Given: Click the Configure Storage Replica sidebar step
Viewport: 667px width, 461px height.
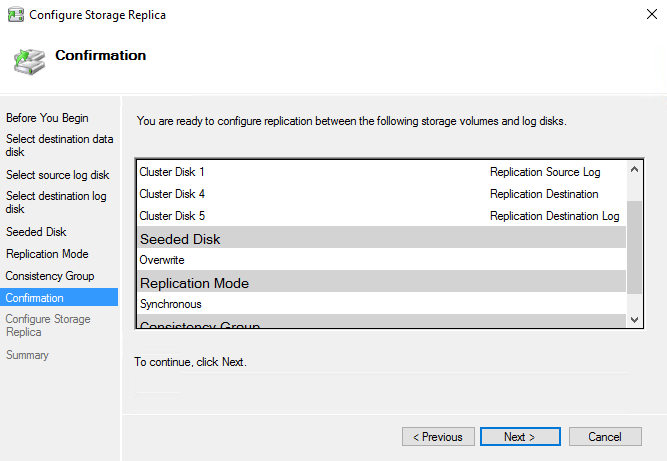Looking at the screenshot, I should (x=48, y=325).
